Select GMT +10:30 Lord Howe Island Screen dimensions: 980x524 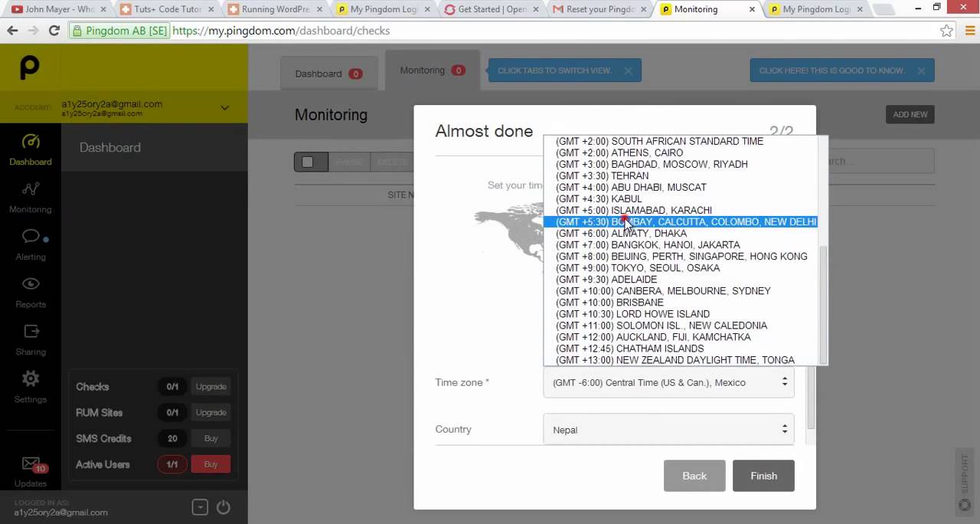click(x=681, y=313)
